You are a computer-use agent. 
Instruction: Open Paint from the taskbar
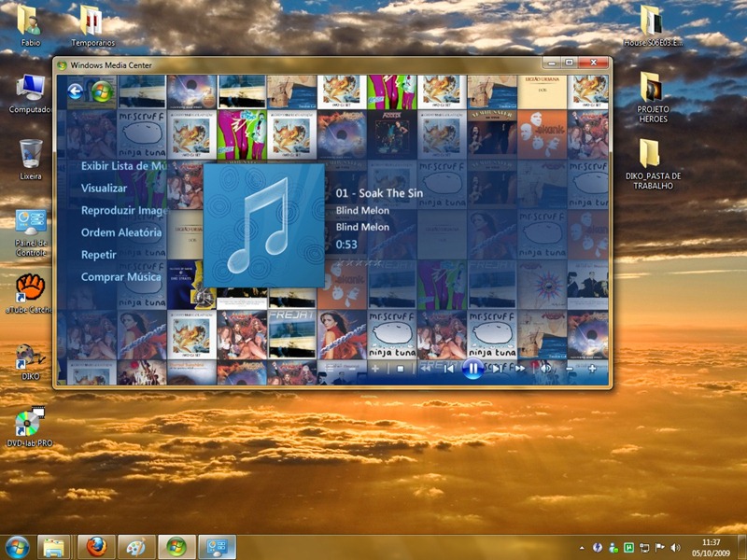(136, 548)
